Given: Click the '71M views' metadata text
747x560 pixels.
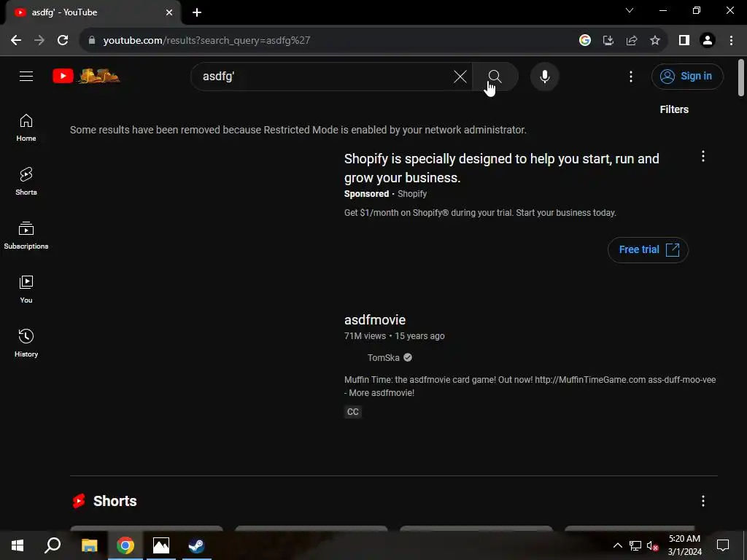Looking at the screenshot, I should coord(365,336).
